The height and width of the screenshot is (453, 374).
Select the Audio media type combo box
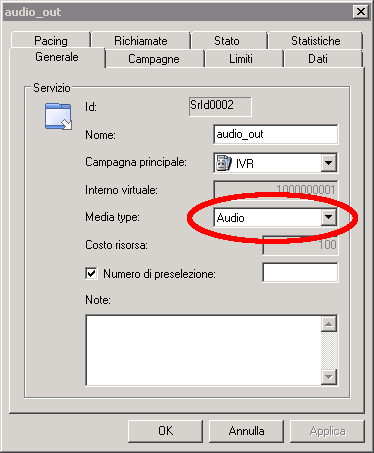point(275,217)
